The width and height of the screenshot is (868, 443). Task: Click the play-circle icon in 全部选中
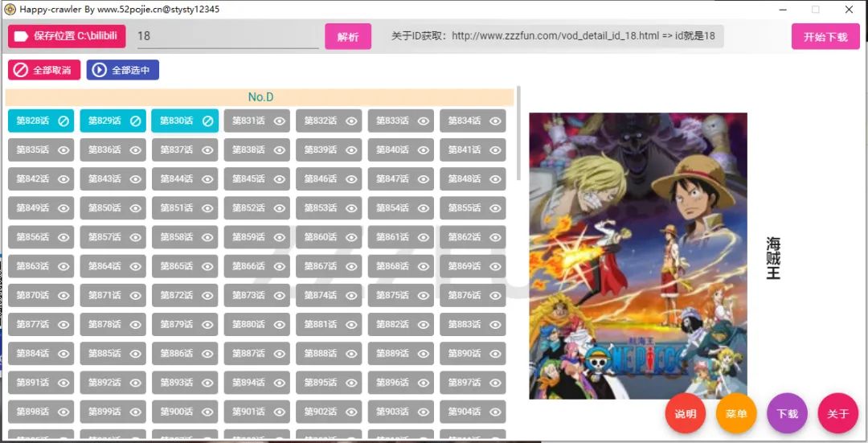click(99, 70)
